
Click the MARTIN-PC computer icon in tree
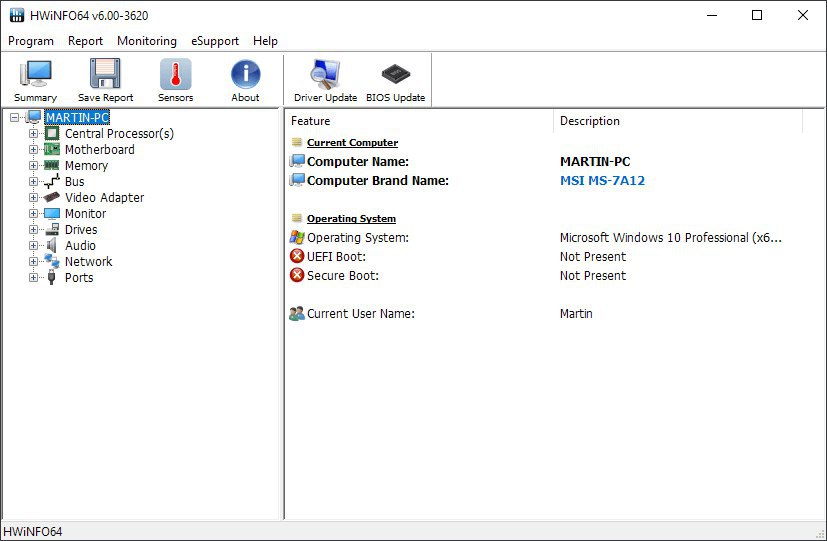pyautogui.click(x=34, y=117)
